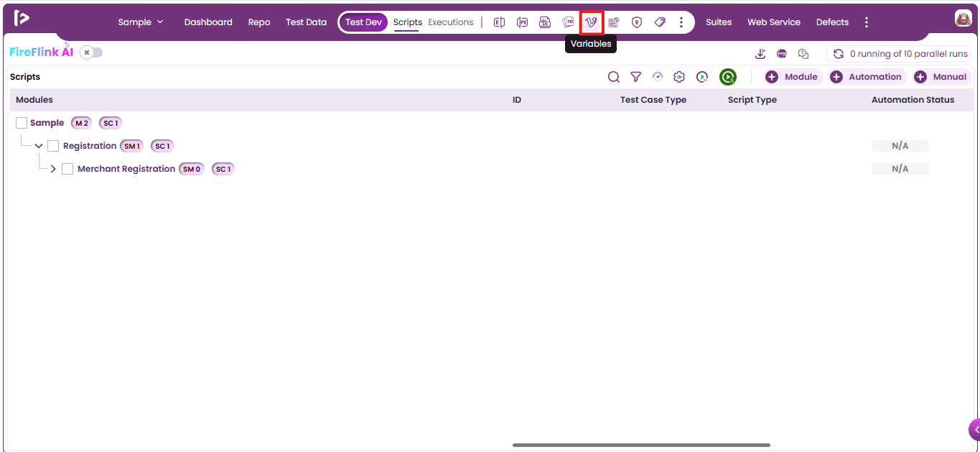Viewport: 980px width, 452px height.
Task: Click the globe icon beside parallel runs
Action: coord(782,54)
